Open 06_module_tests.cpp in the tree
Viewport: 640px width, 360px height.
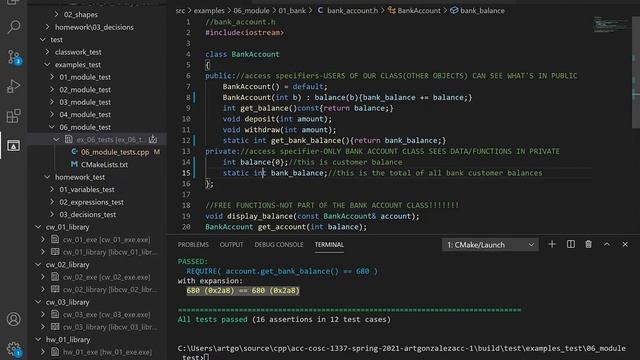115,152
